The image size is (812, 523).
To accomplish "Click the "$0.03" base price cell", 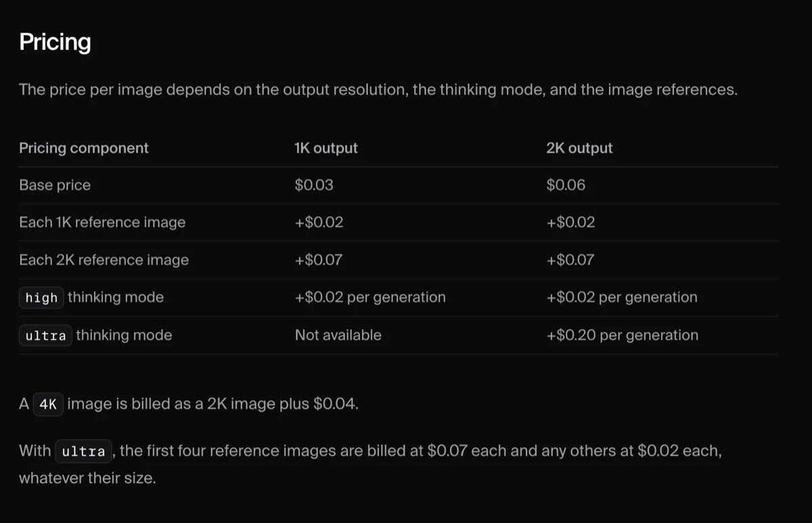I will 314,185.
